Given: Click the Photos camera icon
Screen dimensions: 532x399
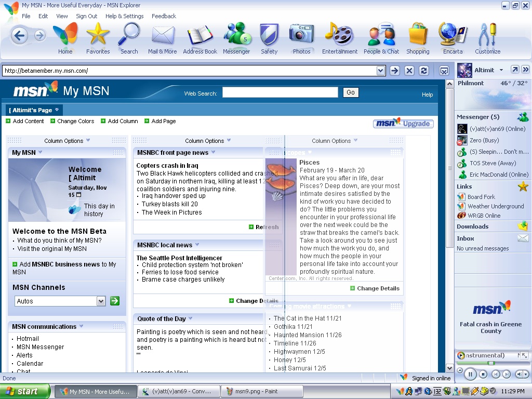Looking at the screenshot, I should pos(301,34).
